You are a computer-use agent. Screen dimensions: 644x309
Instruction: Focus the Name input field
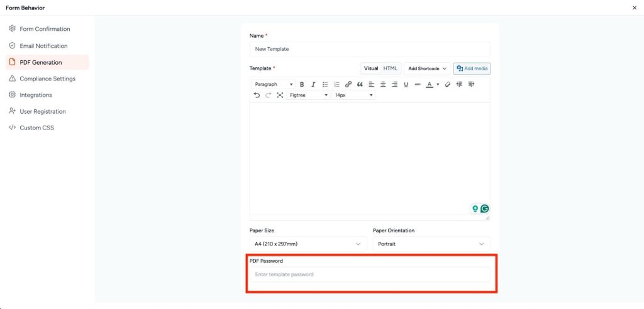pyautogui.click(x=370, y=49)
